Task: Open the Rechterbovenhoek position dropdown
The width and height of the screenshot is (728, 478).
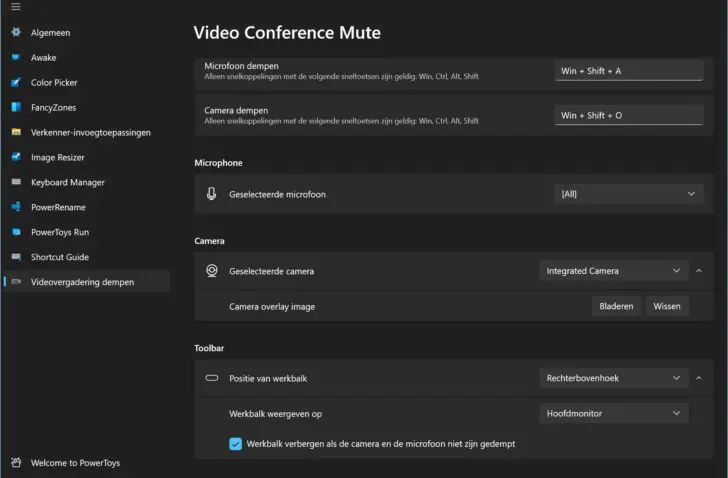Action: coord(614,378)
